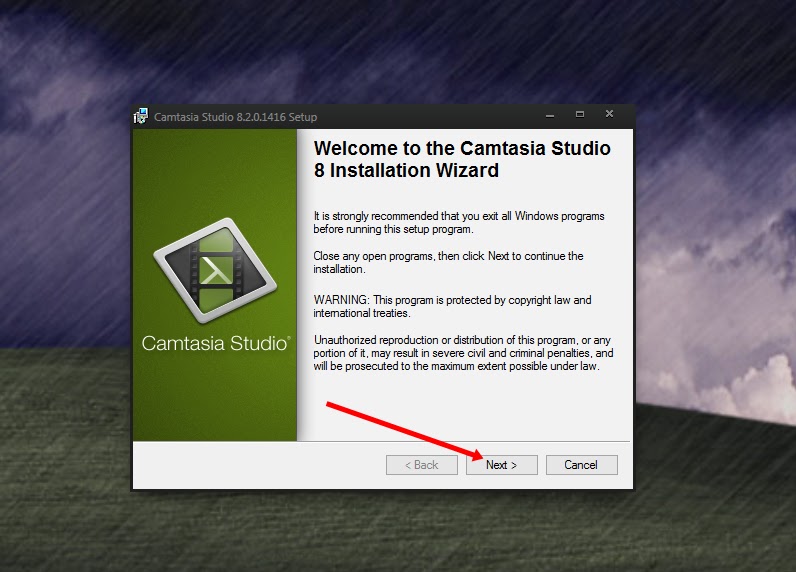Select the WARNING copyright law text
Screen dimensions: 796x572
click(x=452, y=307)
